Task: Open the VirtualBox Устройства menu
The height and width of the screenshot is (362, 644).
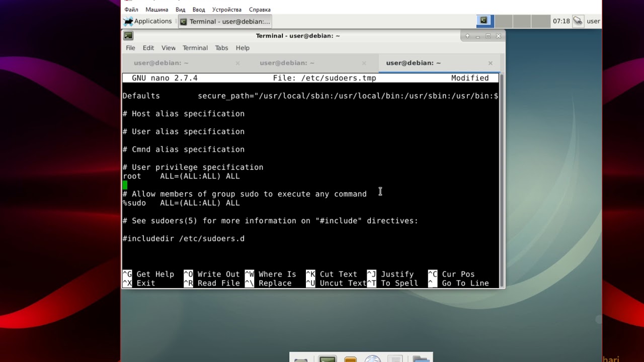Action: [227, 10]
